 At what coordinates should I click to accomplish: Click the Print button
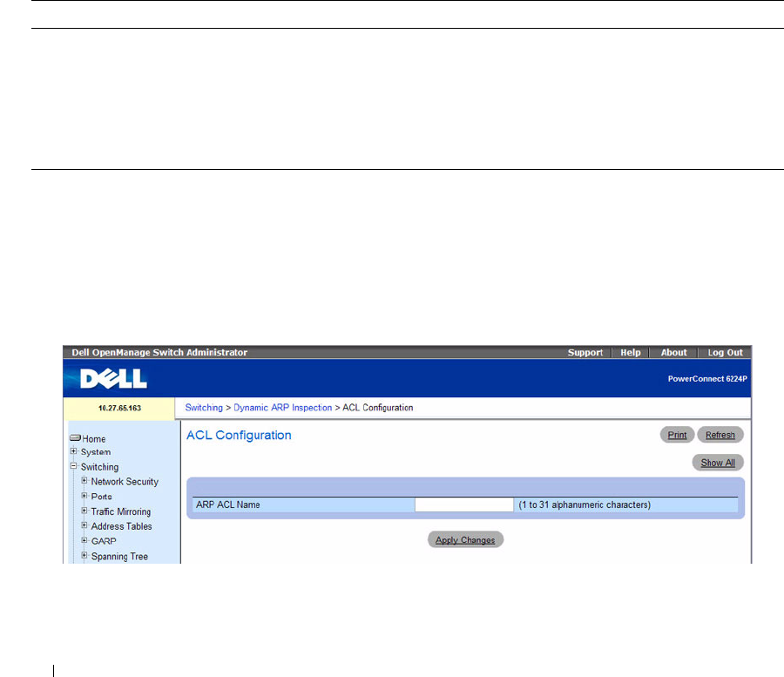point(677,435)
